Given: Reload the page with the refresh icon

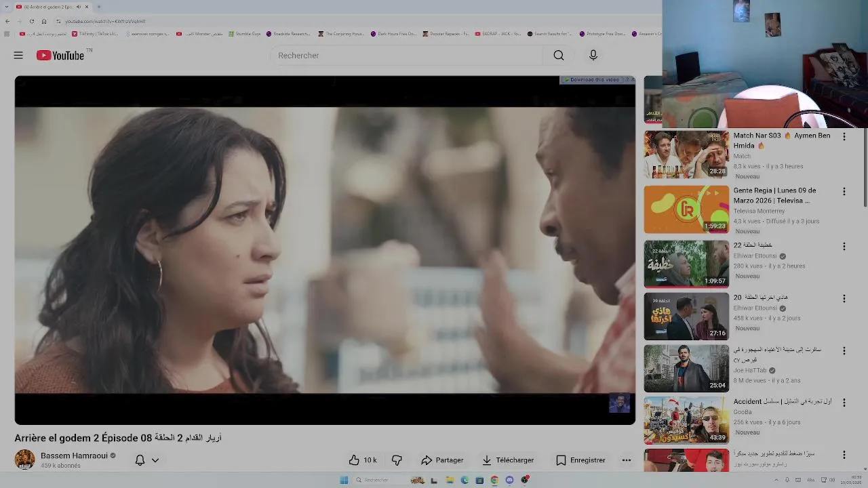Looking at the screenshot, I should (31, 21).
